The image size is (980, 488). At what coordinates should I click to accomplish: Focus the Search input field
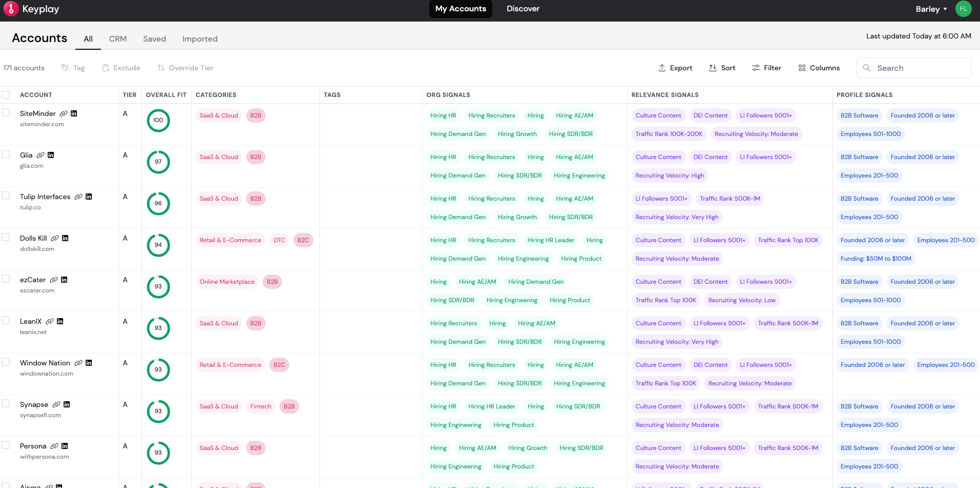[x=914, y=68]
